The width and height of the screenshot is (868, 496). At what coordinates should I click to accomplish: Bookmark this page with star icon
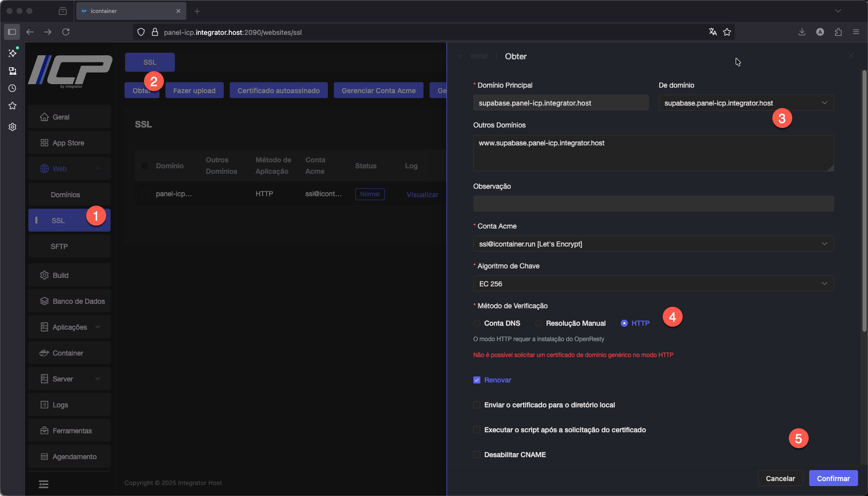(x=727, y=32)
